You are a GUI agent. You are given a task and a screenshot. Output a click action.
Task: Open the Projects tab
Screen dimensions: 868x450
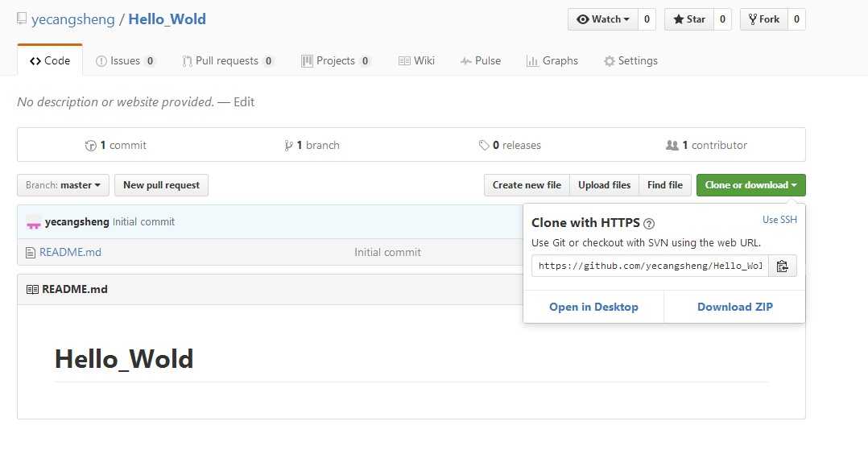point(336,61)
